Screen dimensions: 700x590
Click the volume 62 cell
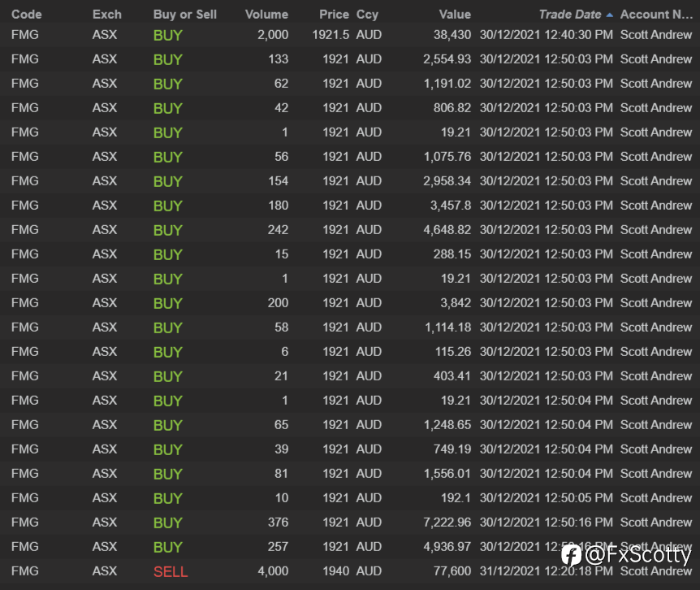281,83
